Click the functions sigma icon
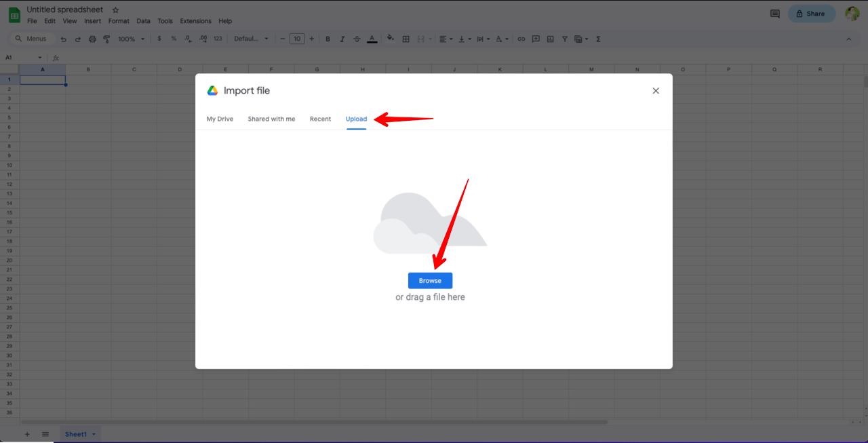 (x=598, y=39)
